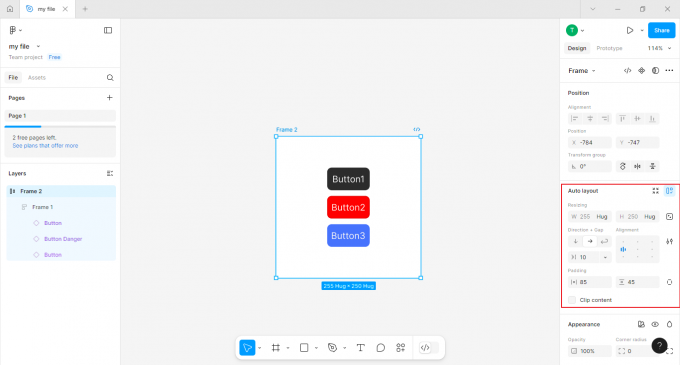Image resolution: width=680 pixels, height=365 pixels.
Task: Open See plans that offer more link
Action: pos(45,146)
